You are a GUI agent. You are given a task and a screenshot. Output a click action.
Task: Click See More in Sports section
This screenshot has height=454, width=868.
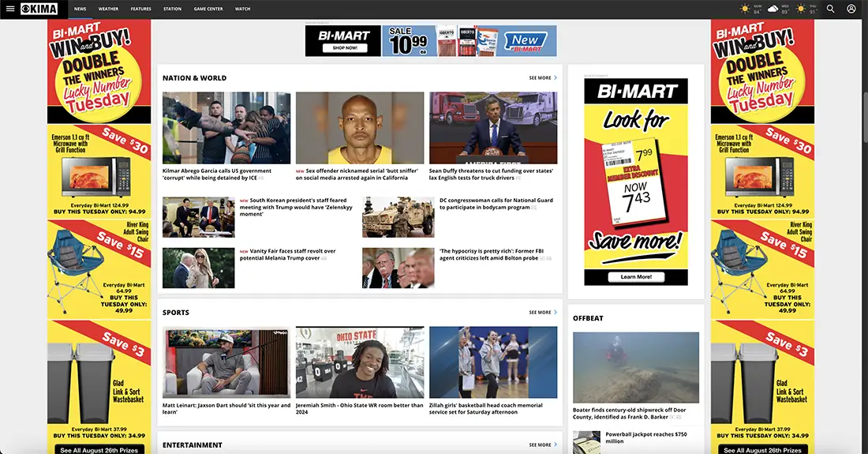543,312
